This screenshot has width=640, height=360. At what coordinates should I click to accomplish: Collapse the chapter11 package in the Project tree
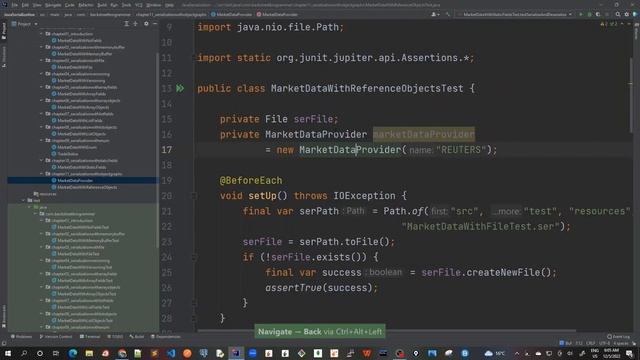click(42, 173)
